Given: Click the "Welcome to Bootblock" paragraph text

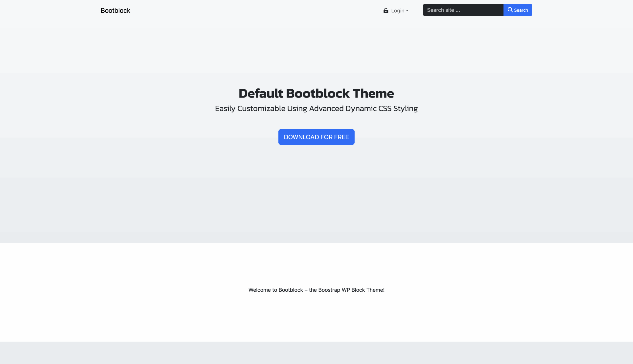Looking at the screenshot, I should pos(316,290).
